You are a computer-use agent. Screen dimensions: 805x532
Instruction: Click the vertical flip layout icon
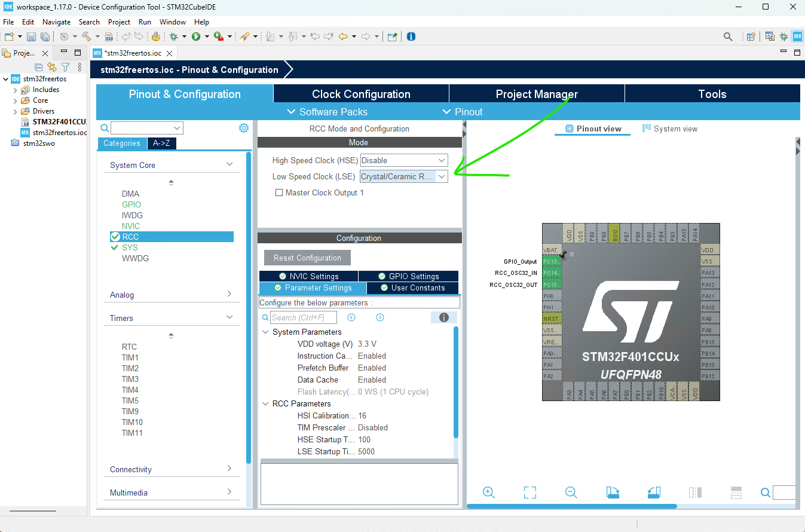click(x=695, y=493)
